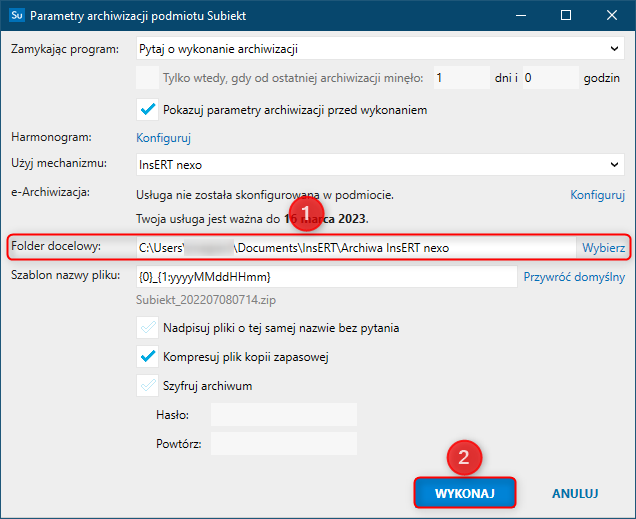Click the Folder docelowy path field
Viewport: 636px width, 519px height.
click(356, 247)
